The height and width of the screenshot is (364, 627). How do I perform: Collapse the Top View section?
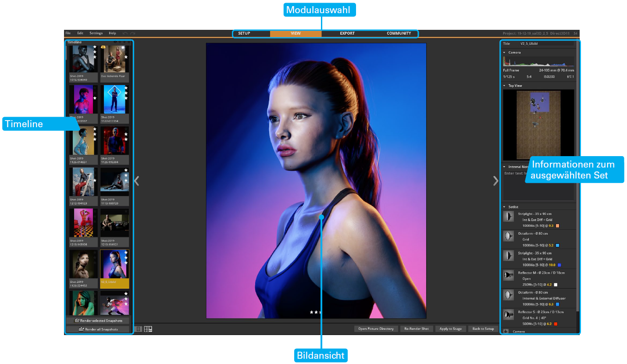click(504, 86)
